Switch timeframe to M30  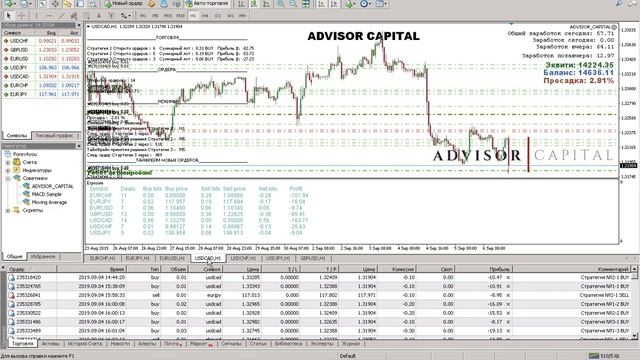(x=180, y=16)
